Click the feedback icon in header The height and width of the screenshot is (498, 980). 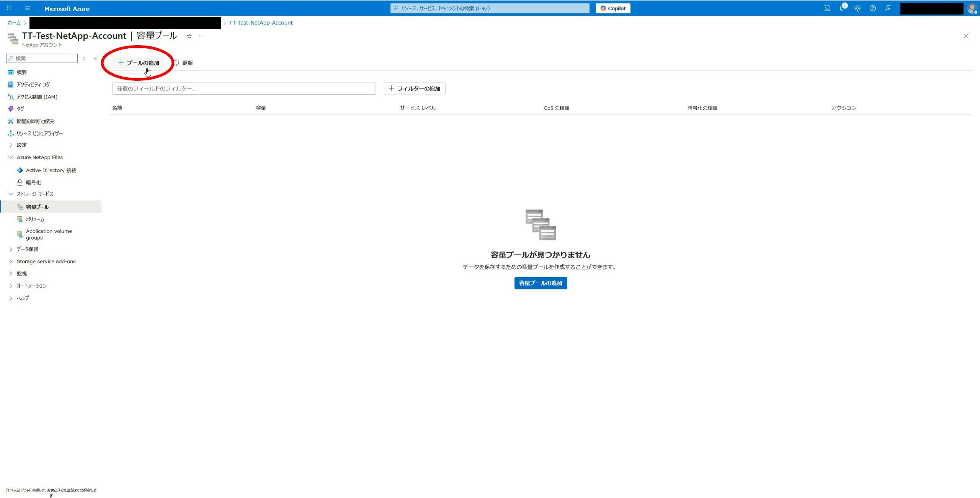[x=888, y=8]
